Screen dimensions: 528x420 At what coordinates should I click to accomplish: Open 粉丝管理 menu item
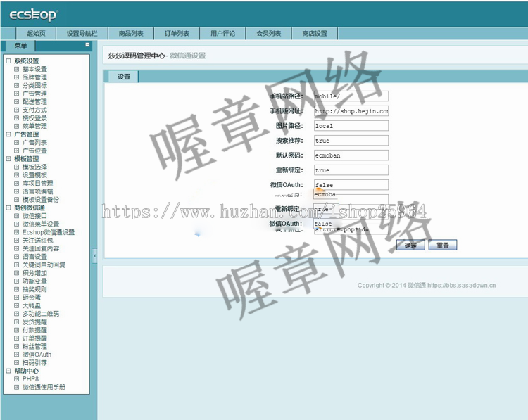(x=34, y=346)
